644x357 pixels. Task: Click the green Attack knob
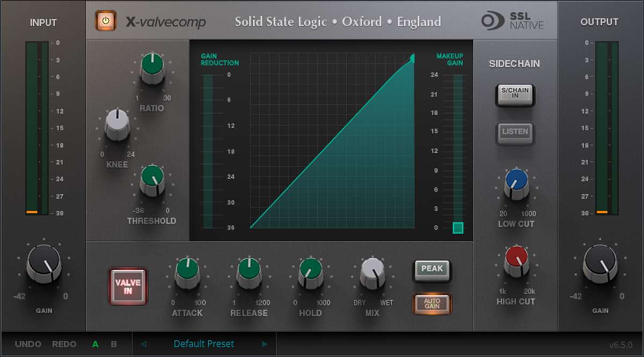[187, 271]
